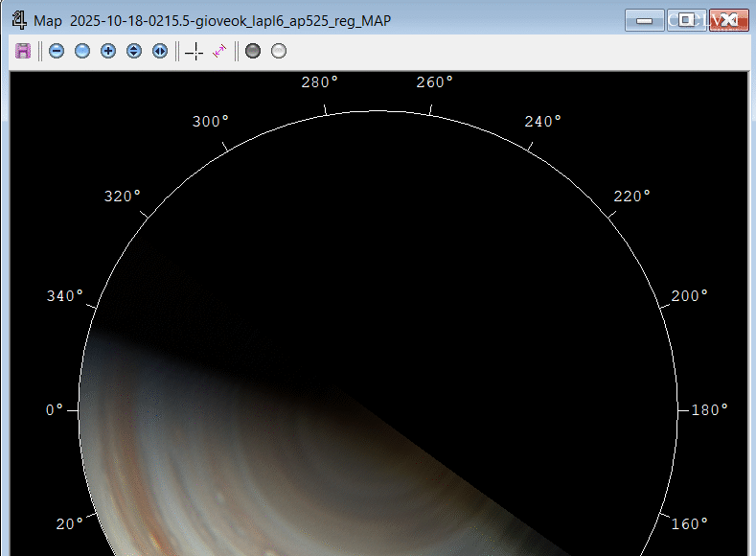Click the fit-width horizontal arrows icon
Image resolution: width=756 pixels, height=556 pixels.
[159, 51]
